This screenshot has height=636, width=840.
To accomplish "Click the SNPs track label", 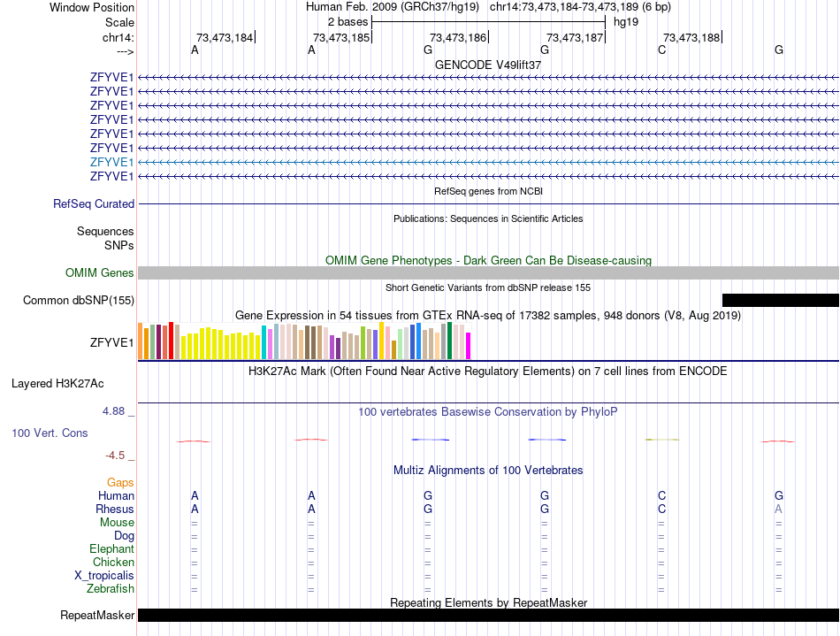I will pos(119,245).
